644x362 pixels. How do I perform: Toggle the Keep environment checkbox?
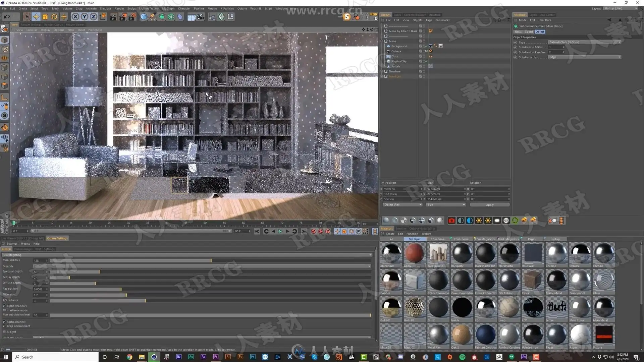(x=5, y=326)
